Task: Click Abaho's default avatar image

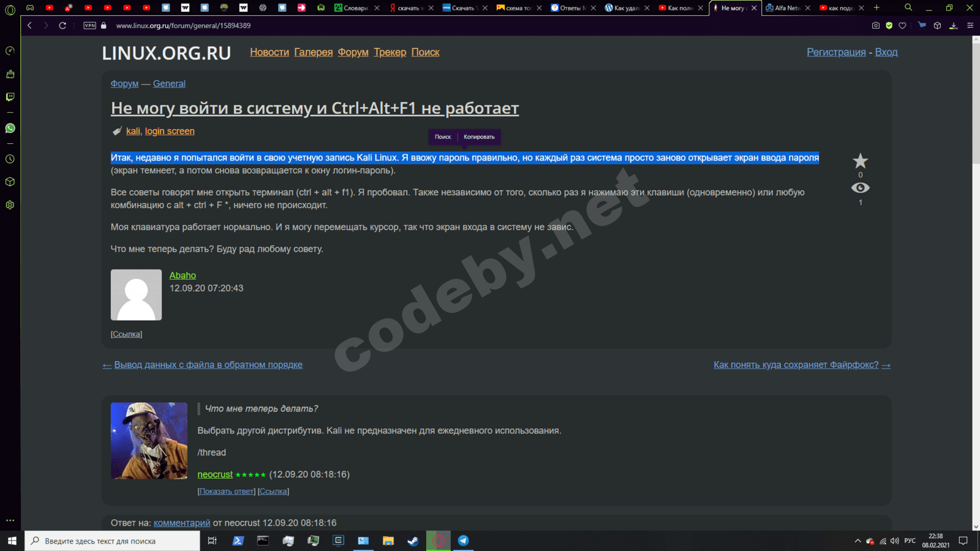Action: (136, 295)
